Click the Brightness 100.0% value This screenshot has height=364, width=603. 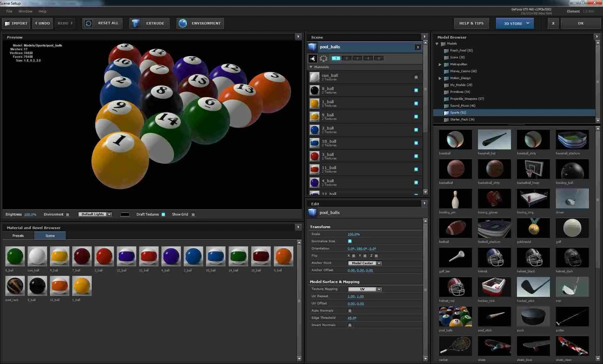click(30, 215)
